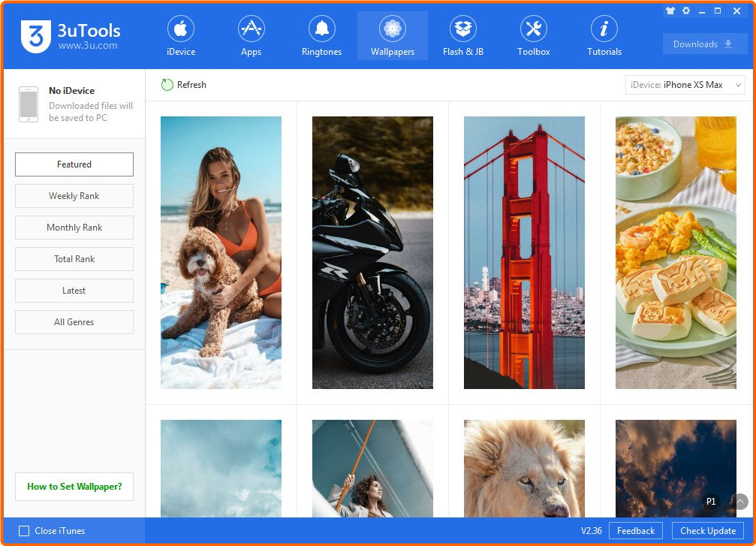Open the breakfast food plate wallpaper
Image resolution: width=756 pixels, height=546 pixels.
pos(676,253)
